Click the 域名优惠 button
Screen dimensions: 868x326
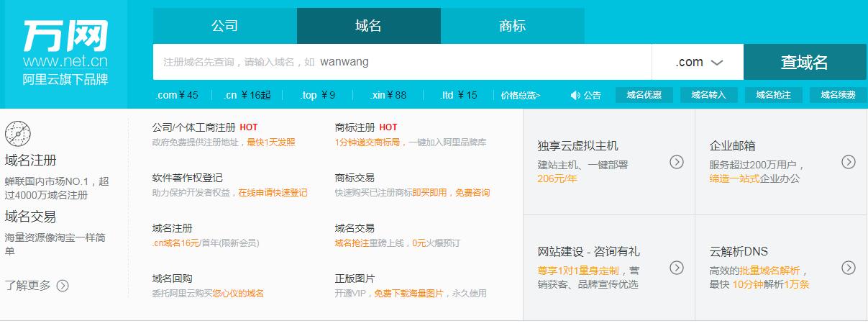[644, 95]
